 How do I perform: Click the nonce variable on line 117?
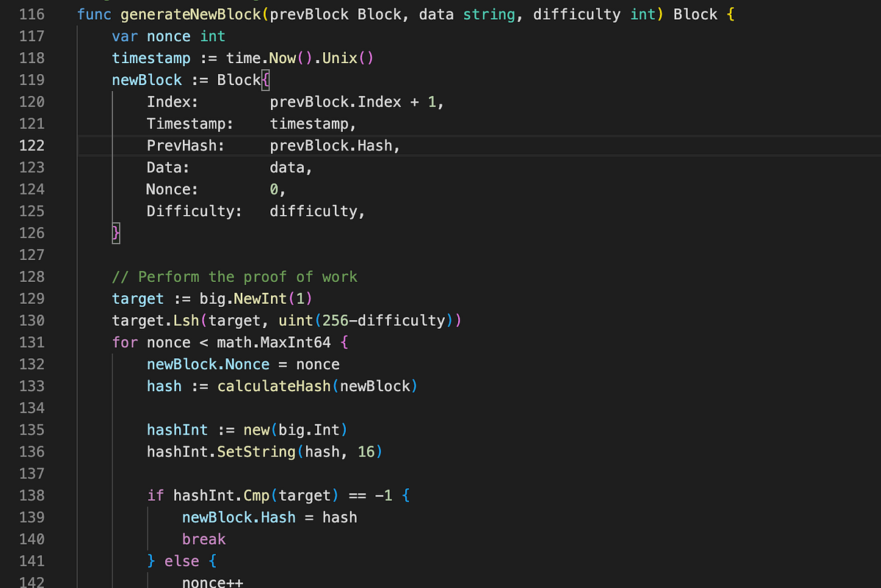[x=168, y=36]
